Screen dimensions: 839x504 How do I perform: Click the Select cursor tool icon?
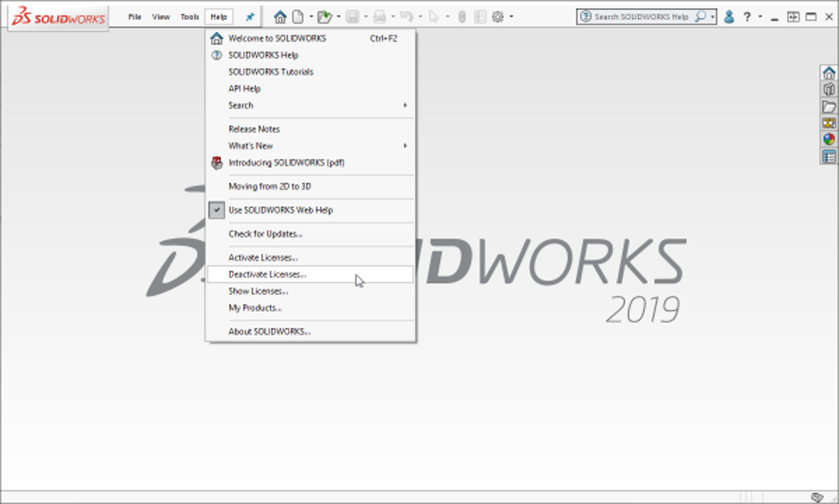[434, 17]
